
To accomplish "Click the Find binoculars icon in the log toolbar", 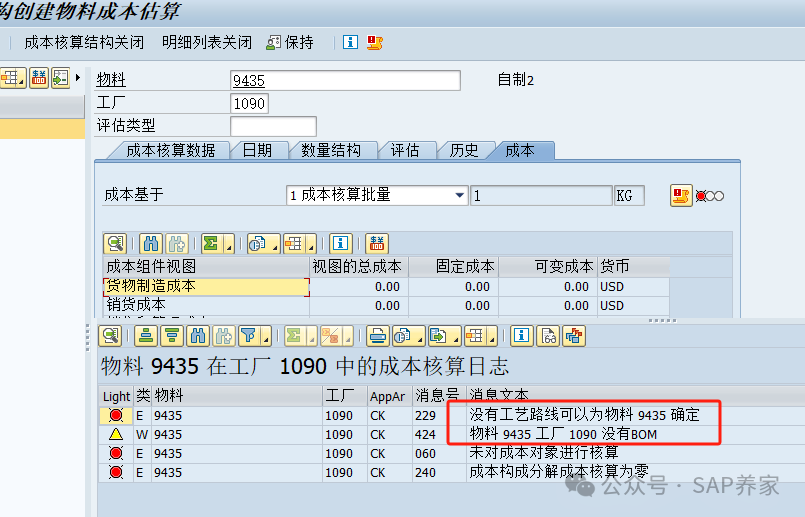I will tap(198, 336).
